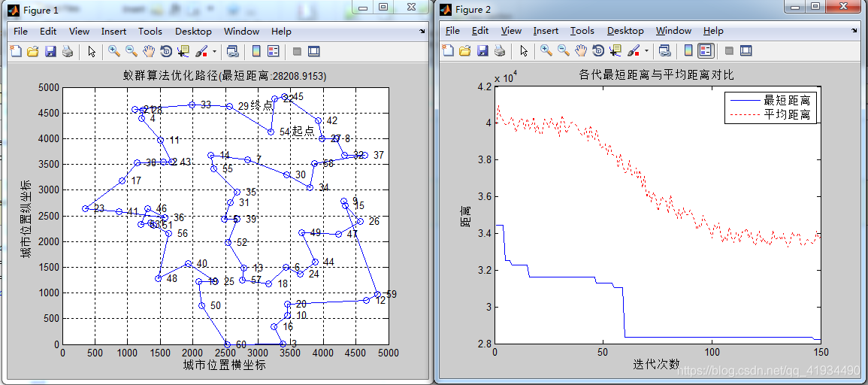Open Window menu in Figure 2

point(673,31)
